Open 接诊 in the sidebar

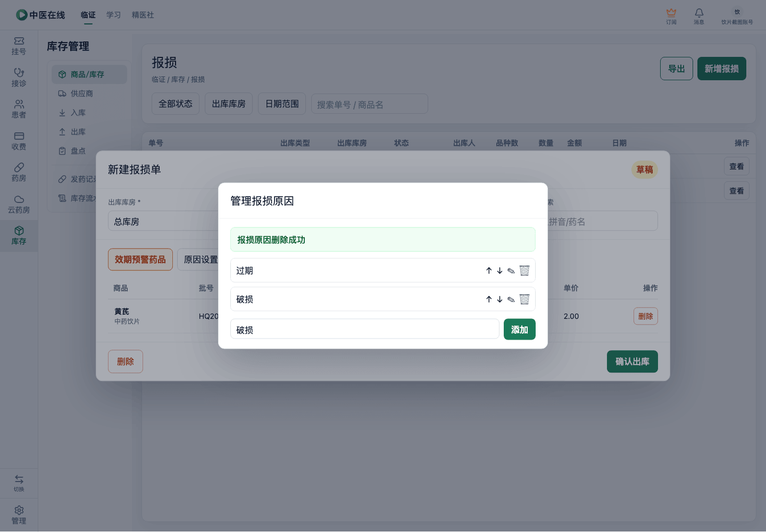[19, 78]
